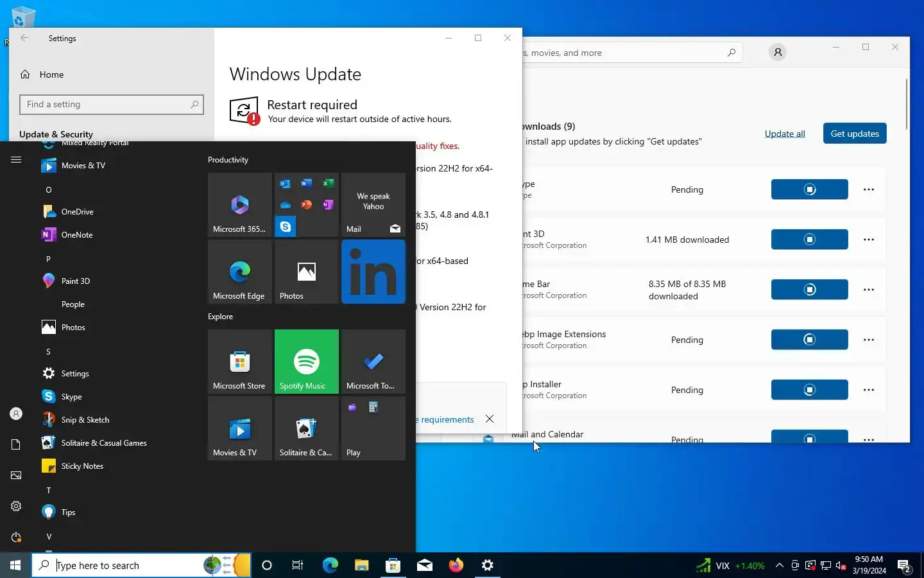This screenshot has height=578, width=924.
Task: Stop the Paint 3D download in Store
Action: pos(810,240)
